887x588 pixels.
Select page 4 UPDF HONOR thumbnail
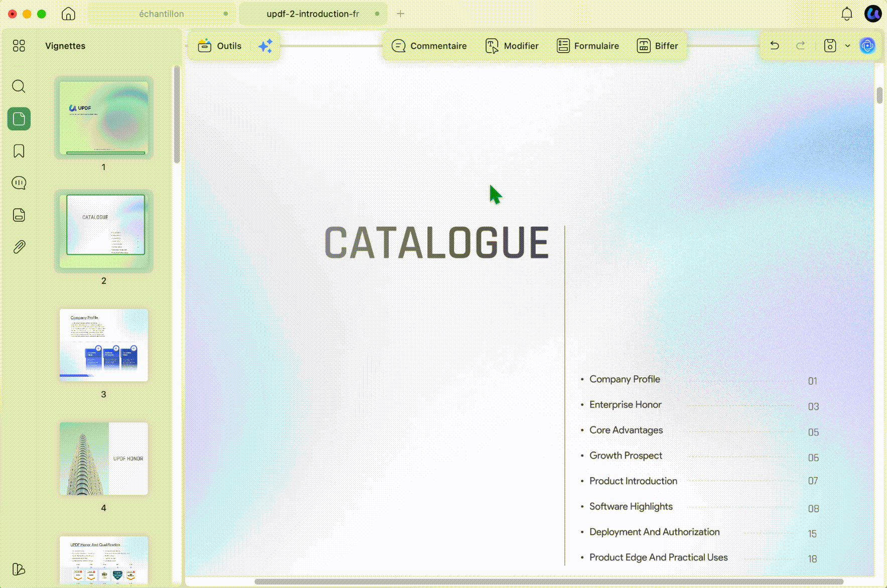104,459
